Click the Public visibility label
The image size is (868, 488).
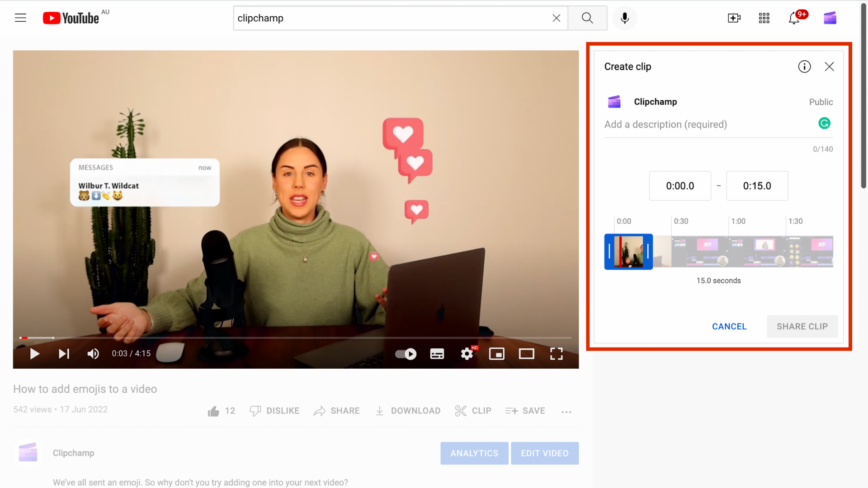click(x=821, y=102)
